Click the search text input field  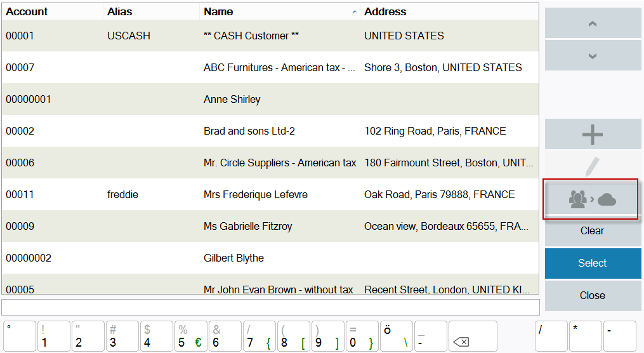[270, 307]
